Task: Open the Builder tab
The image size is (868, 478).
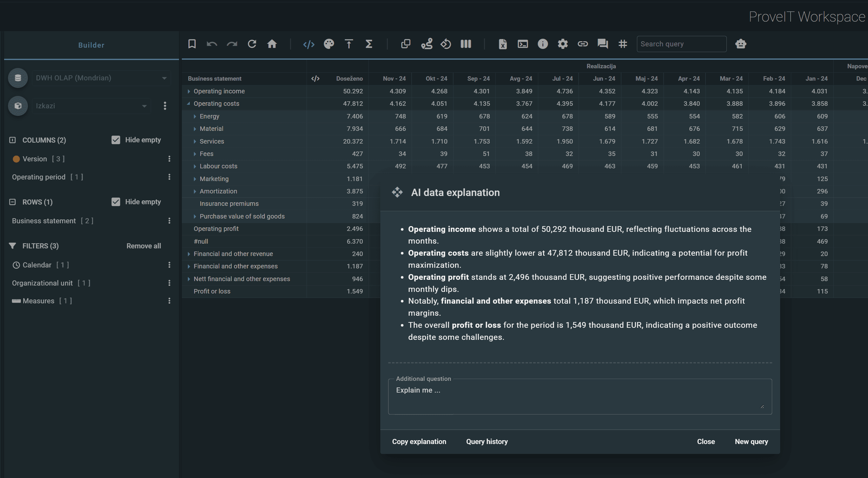Action: pos(91,45)
